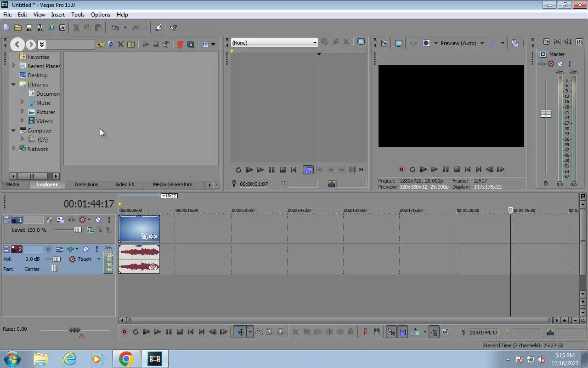Click Get Media from the Web icon
588x368 pixels.
[x=190, y=44]
